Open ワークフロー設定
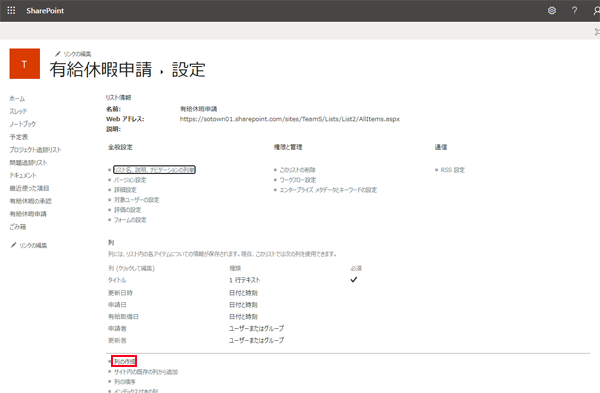 (x=298, y=180)
